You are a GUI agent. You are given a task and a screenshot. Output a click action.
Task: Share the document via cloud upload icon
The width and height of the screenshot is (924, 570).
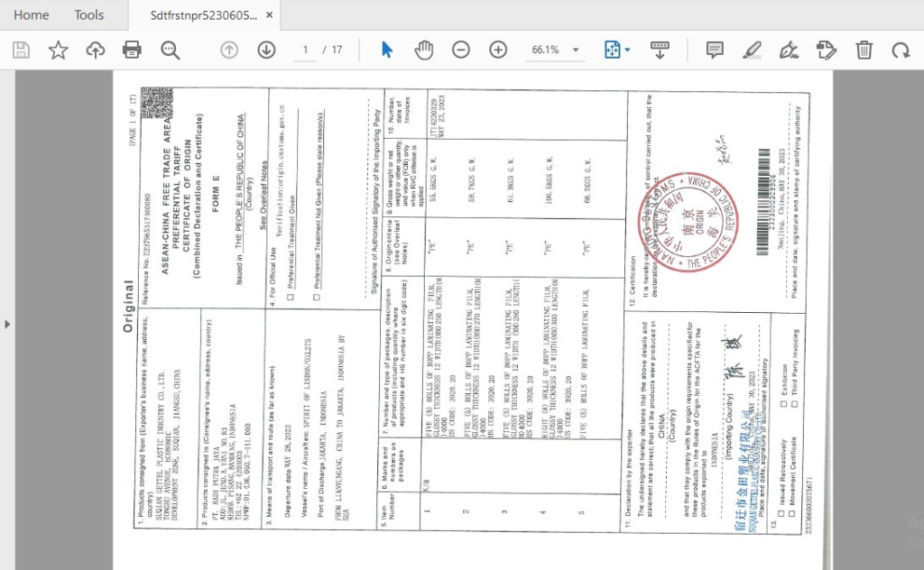click(96, 50)
